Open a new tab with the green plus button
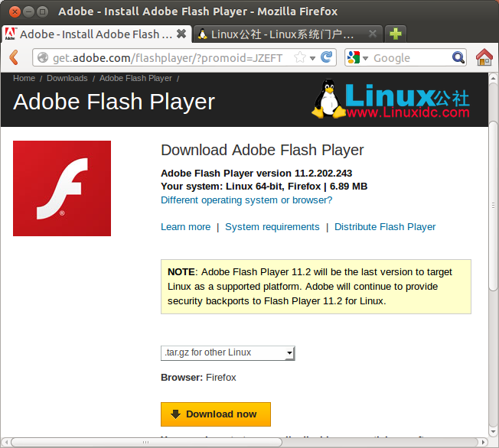This screenshot has height=448, width=499. point(395,34)
